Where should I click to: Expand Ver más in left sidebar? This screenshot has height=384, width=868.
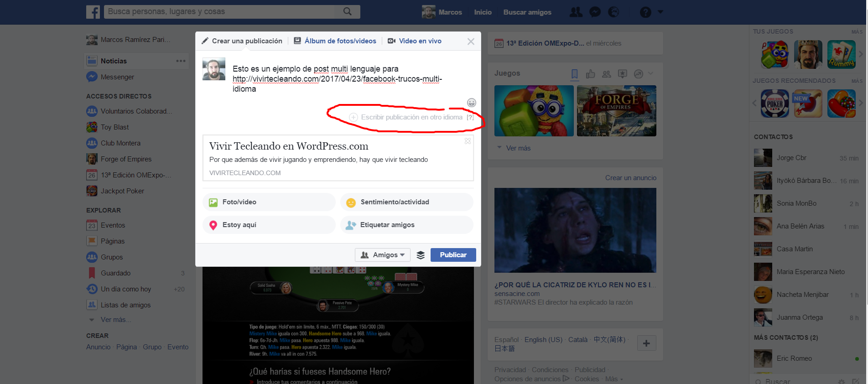point(115,320)
